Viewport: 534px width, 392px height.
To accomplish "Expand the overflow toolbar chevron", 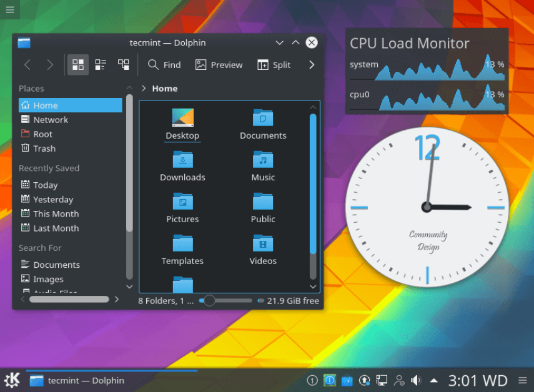I will coord(312,65).
